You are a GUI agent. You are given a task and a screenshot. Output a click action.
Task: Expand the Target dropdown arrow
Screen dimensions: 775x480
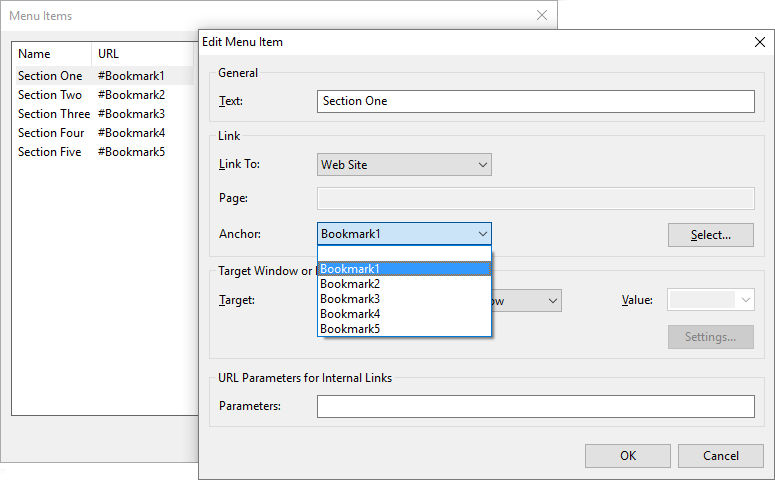[551, 300]
